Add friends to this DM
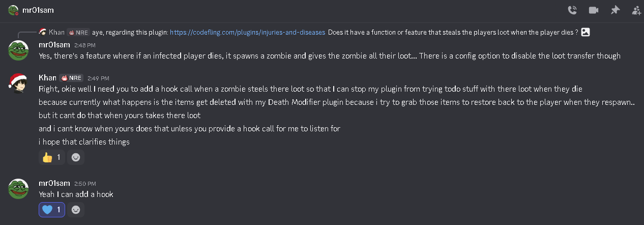 click(636, 10)
